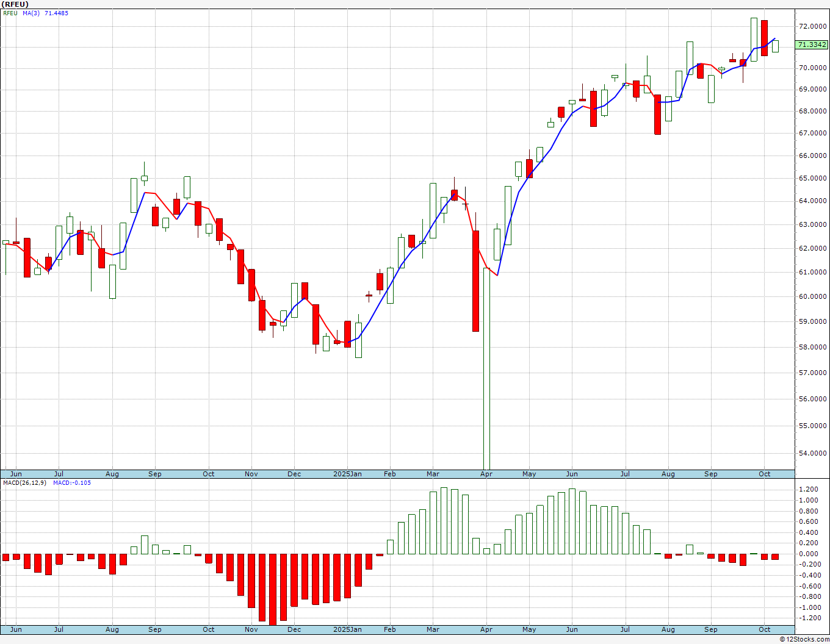
Task: Click the "61.0000" price axis label
Action: tap(812, 272)
